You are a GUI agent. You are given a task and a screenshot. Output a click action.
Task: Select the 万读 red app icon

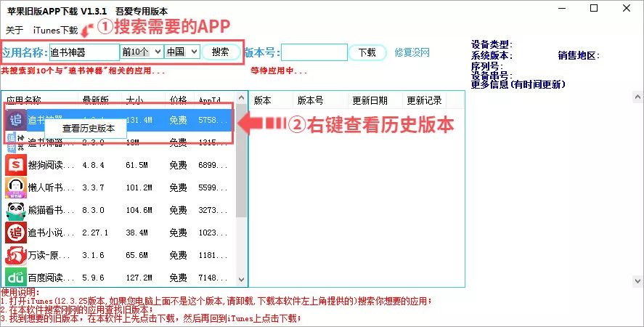[x=15, y=256]
